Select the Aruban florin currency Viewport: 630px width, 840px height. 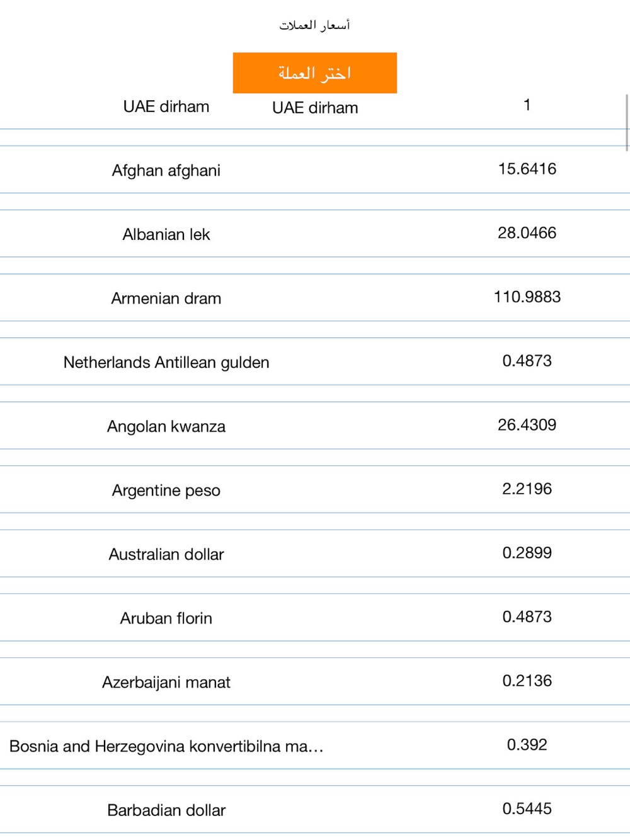166,618
